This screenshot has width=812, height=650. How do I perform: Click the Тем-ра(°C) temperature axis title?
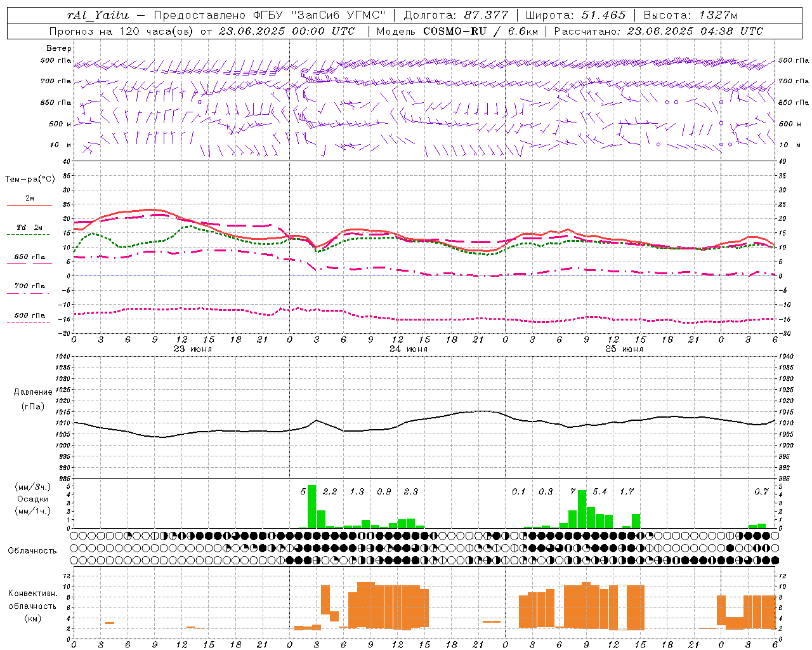coord(30,180)
